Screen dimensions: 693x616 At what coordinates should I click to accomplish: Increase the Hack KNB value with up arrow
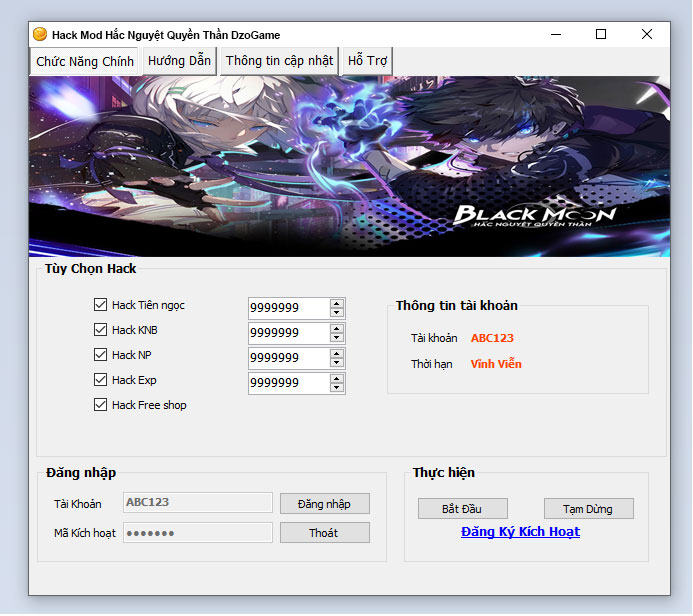point(337,328)
